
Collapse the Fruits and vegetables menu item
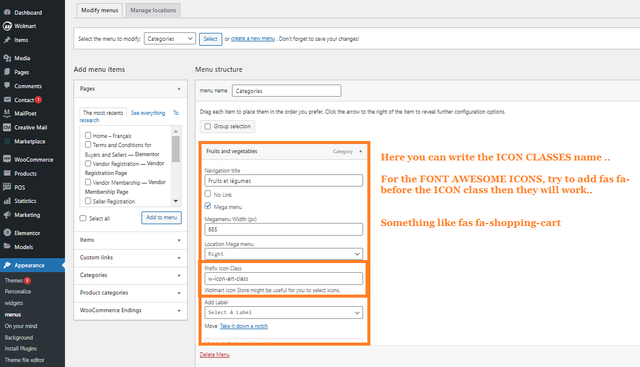[360, 151]
